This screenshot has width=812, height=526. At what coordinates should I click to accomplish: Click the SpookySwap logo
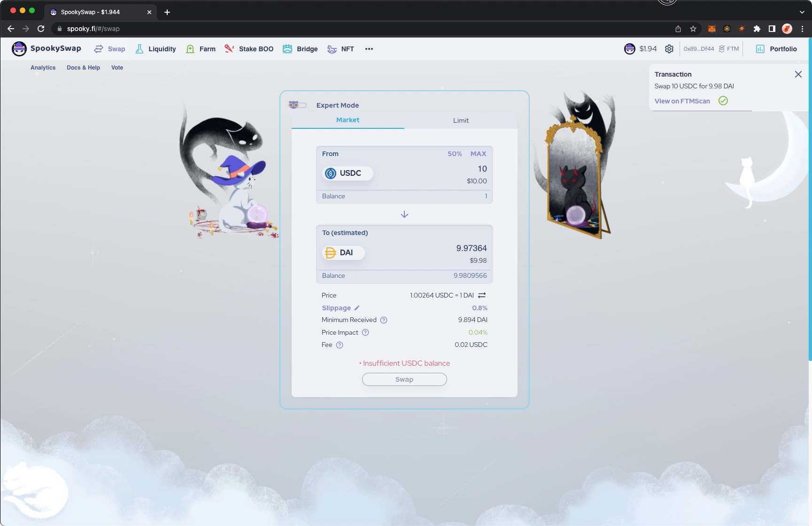tap(46, 48)
